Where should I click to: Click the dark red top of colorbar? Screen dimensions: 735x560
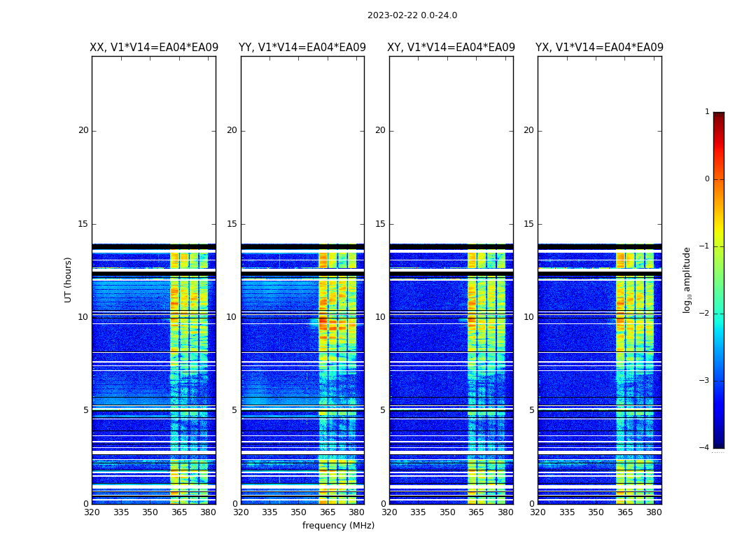pos(718,116)
